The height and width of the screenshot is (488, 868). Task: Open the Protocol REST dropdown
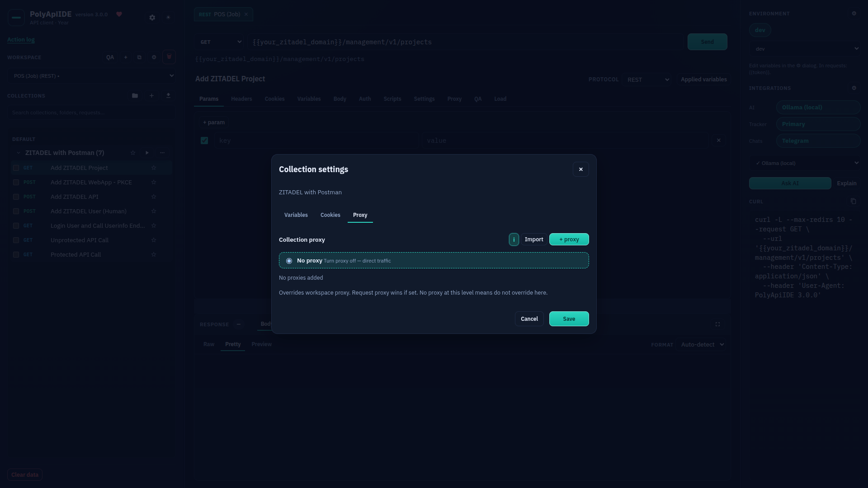click(x=646, y=80)
